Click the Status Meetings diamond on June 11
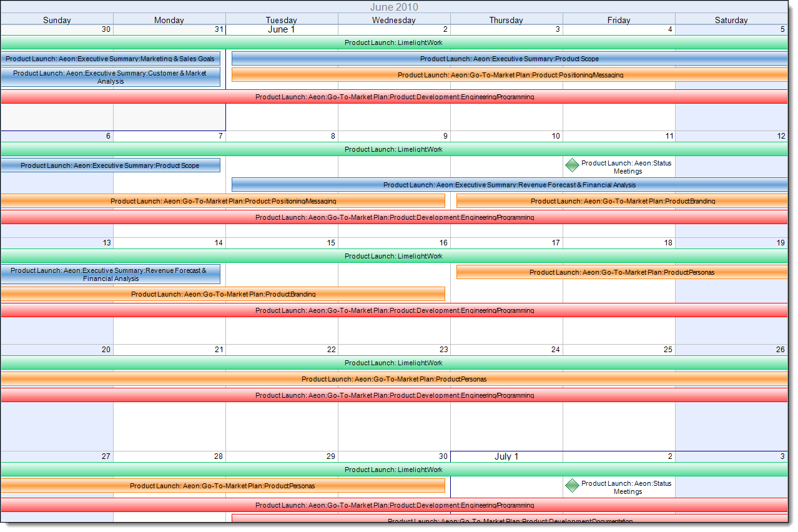 tap(572, 165)
